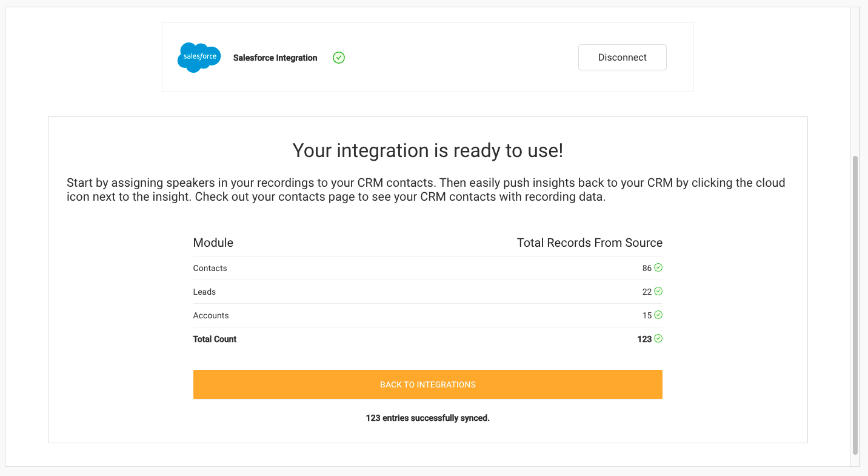
Task: Click the '123 entries successfully synced.' message
Action: 428,418
